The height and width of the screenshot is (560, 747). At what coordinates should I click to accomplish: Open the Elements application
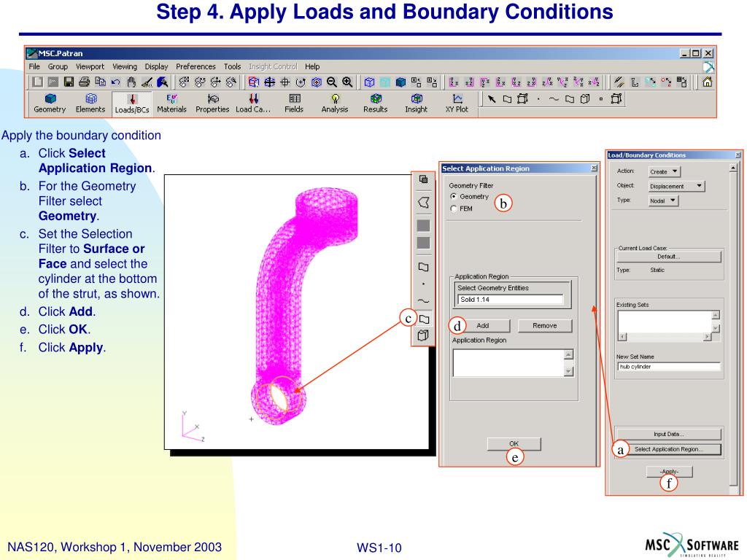click(90, 104)
